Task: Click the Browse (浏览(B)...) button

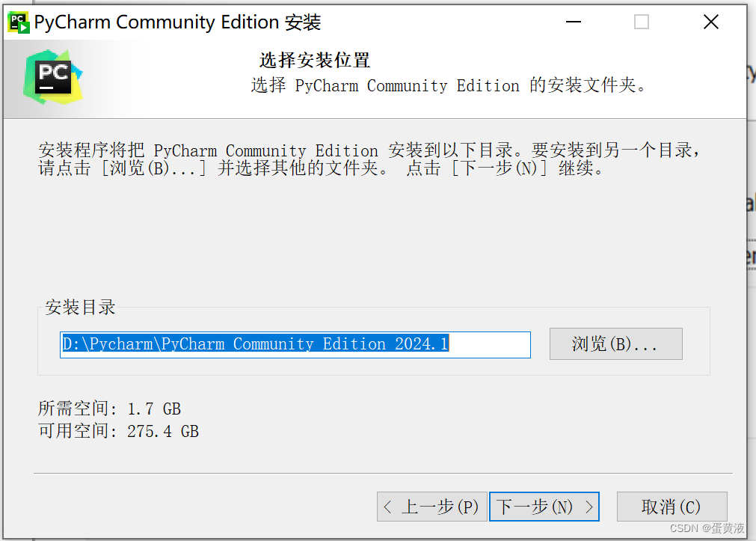Action: tap(615, 343)
